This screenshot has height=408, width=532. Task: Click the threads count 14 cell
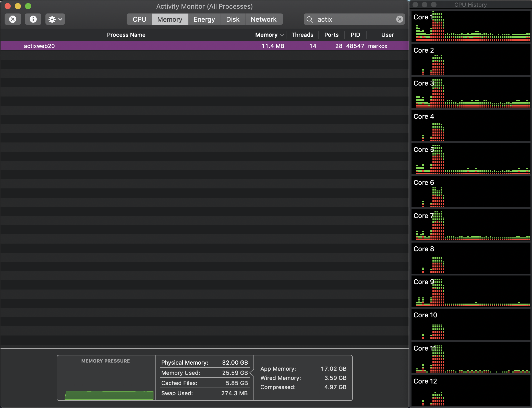pyautogui.click(x=313, y=46)
